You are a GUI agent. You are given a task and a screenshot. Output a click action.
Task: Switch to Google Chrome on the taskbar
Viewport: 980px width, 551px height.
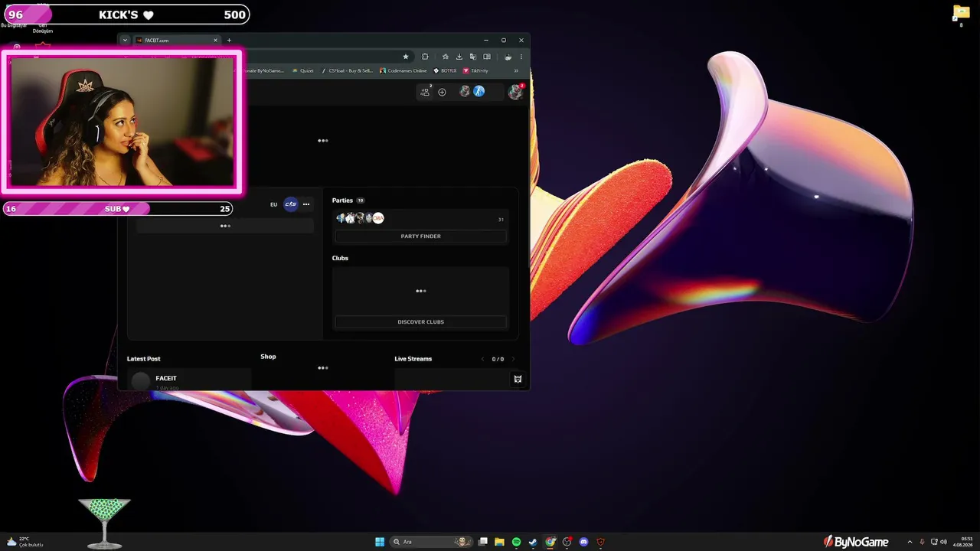(x=550, y=542)
